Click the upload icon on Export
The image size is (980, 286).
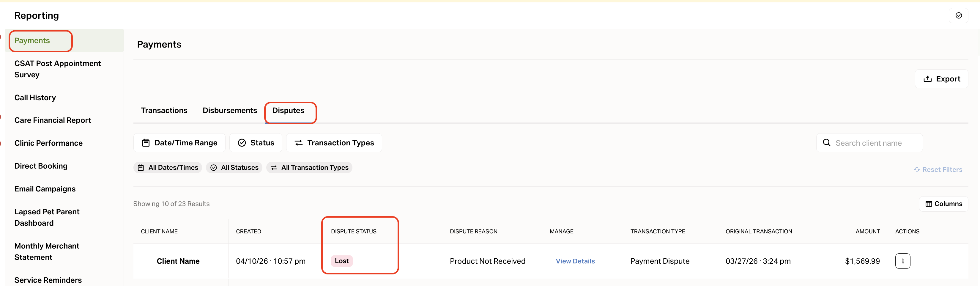[x=927, y=79]
